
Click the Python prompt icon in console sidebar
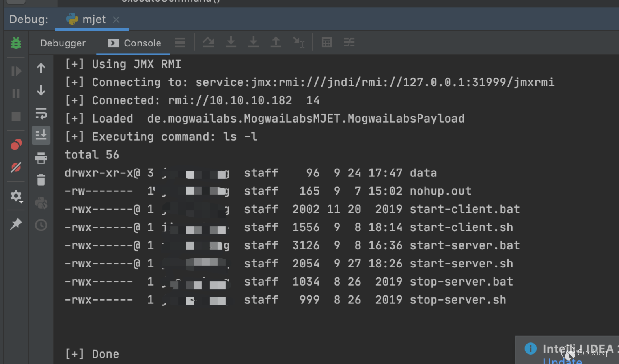pos(41,203)
